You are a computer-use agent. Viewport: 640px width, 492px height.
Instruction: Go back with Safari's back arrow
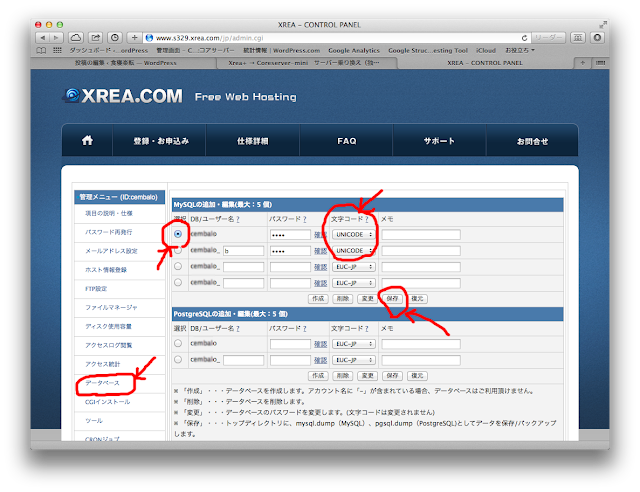point(43,38)
